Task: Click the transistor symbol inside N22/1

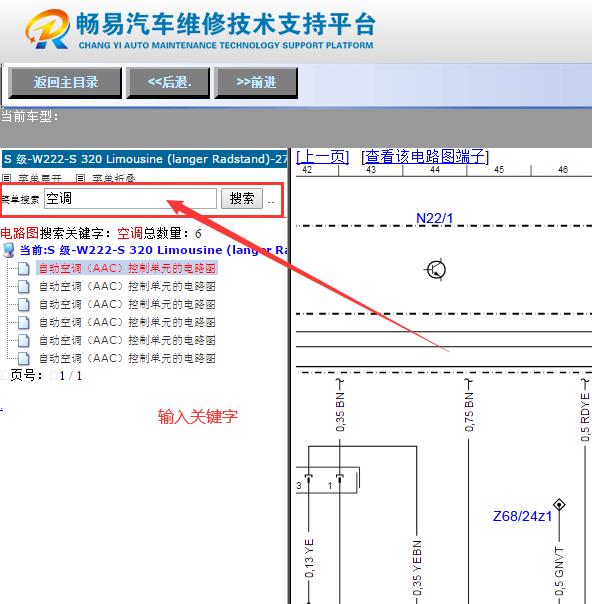Action: [x=436, y=270]
